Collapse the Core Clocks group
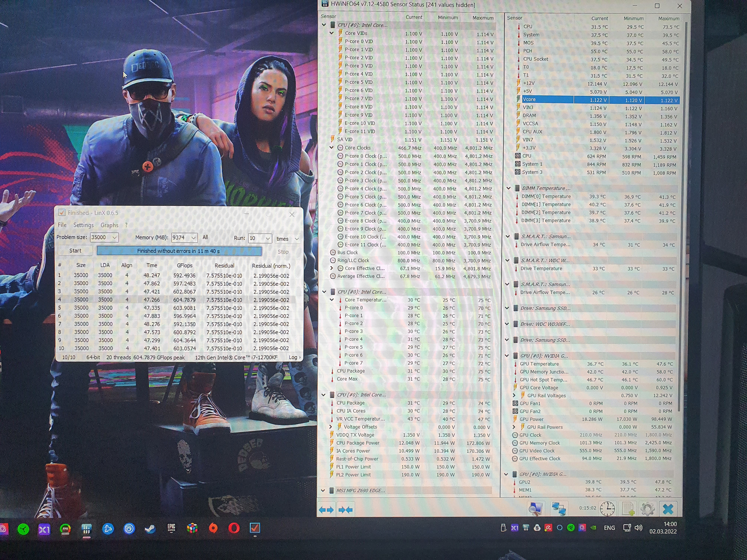The height and width of the screenshot is (560, 747). pos(332,148)
